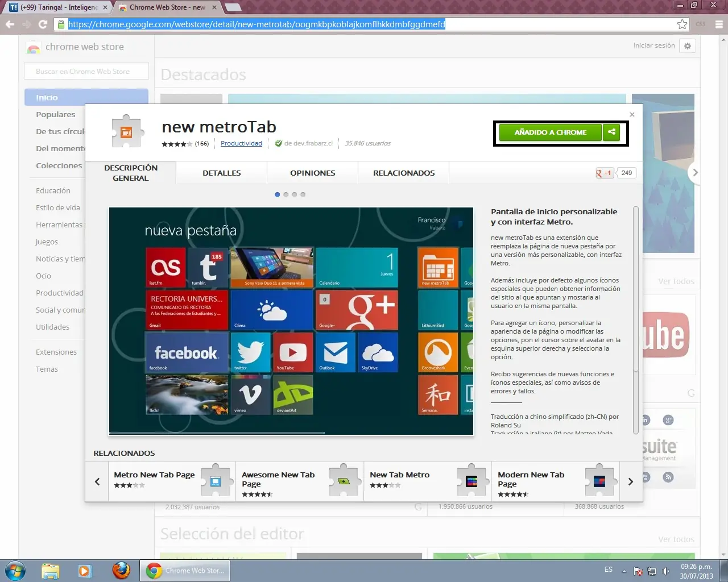Bookmark this page with the star icon
This screenshot has width=728, height=582.
(x=682, y=24)
